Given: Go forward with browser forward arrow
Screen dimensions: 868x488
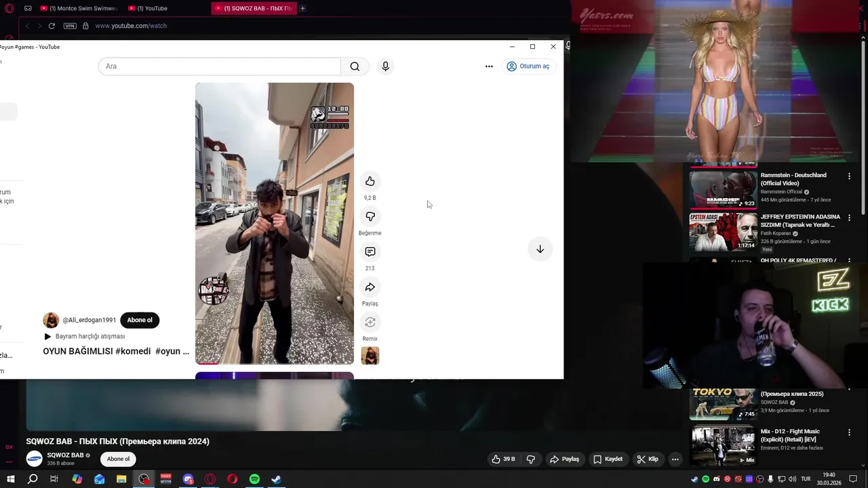Looking at the screenshot, I should pos(39,26).
